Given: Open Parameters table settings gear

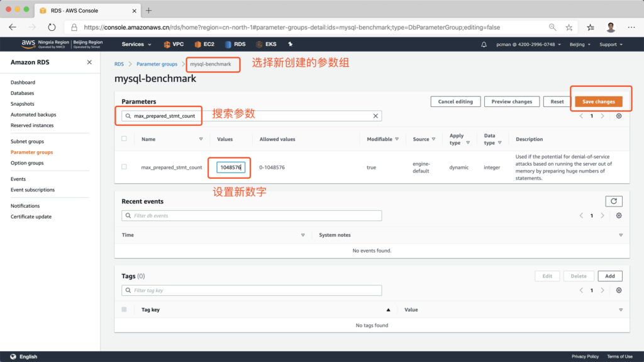Looking at the screenshot, I should click(619, 116).
